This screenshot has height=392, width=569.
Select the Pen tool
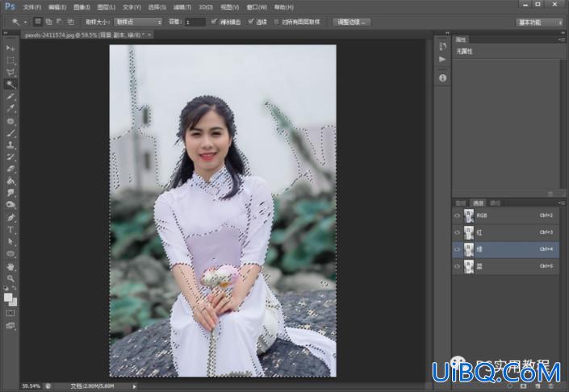click(x=10, y=218)
